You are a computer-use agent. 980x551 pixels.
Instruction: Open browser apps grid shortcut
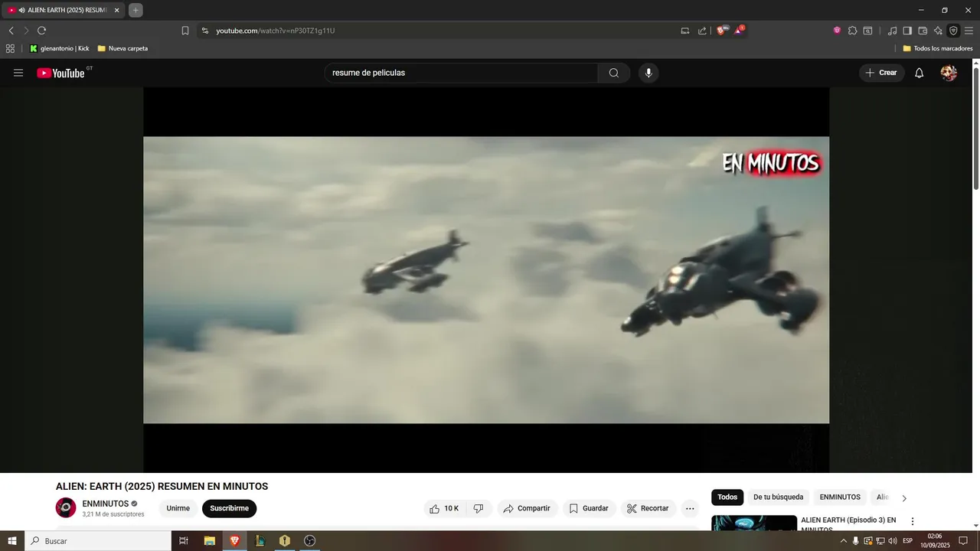coord(10,48)
